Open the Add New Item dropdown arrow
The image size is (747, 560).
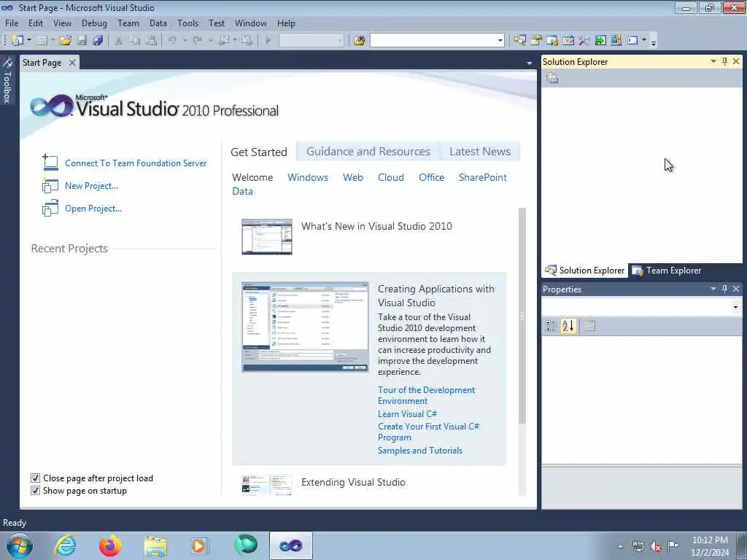click(53, 41)
